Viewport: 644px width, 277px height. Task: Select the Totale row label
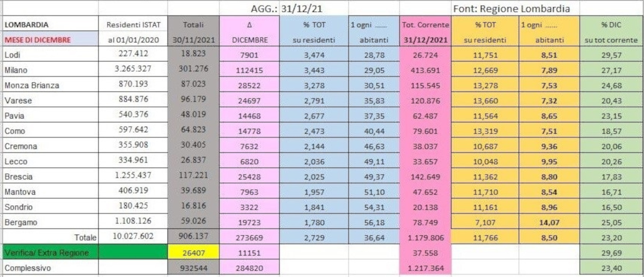pyautogui.click(x=85, y=237)
